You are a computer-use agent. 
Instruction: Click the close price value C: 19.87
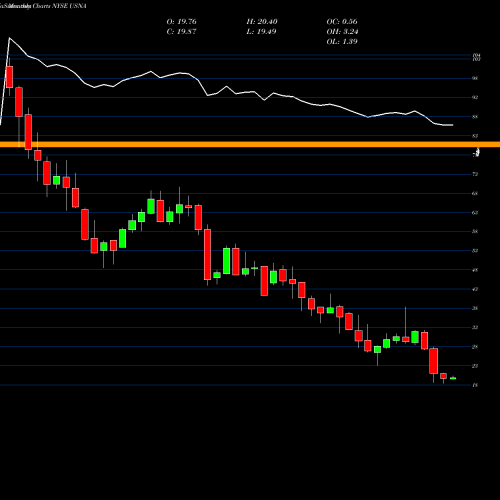pyautogui.click(x=181, y=32)
